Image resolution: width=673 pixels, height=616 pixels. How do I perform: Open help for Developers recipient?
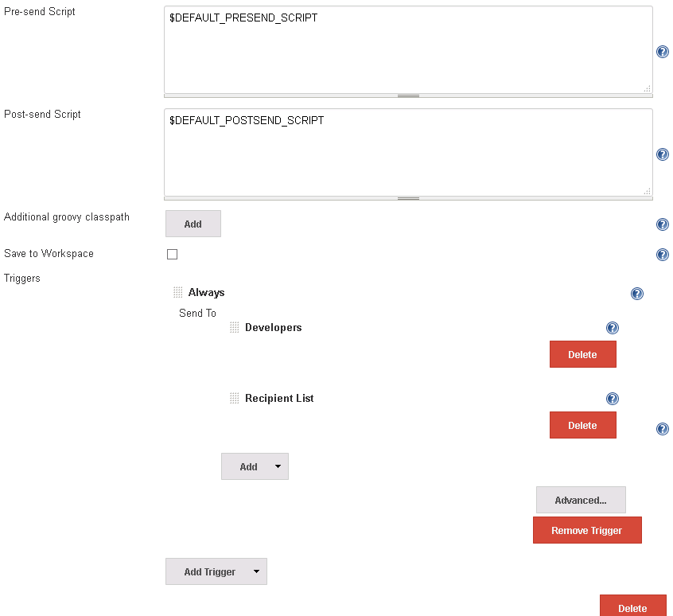click(x=613, y=328)
